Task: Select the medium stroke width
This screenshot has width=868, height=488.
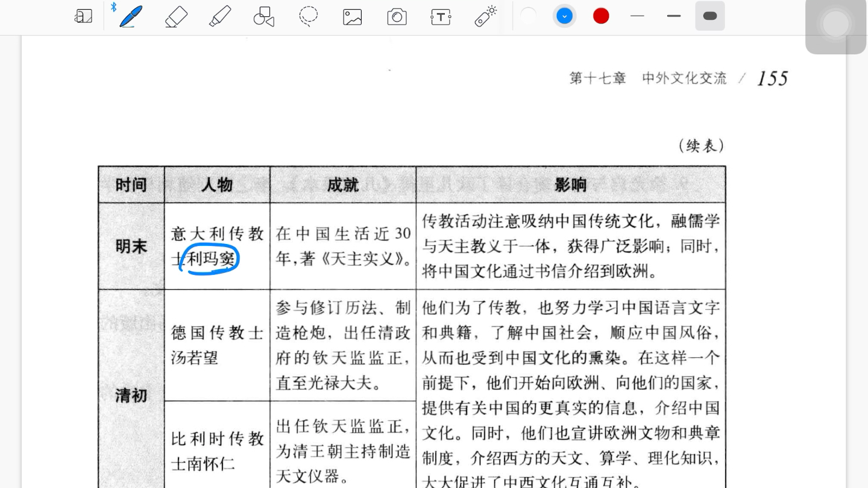Action: pos(674,16)
